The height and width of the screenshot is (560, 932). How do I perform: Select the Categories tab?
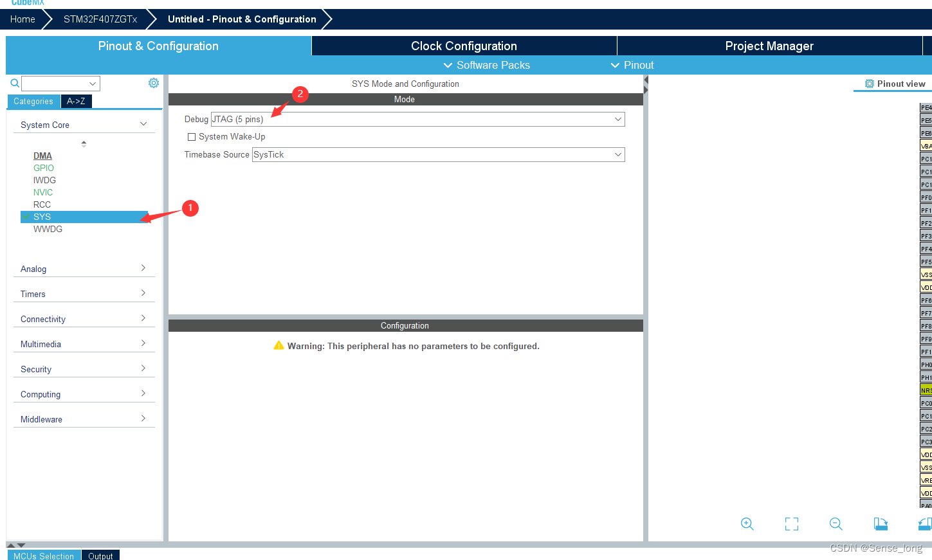(33, 101)
